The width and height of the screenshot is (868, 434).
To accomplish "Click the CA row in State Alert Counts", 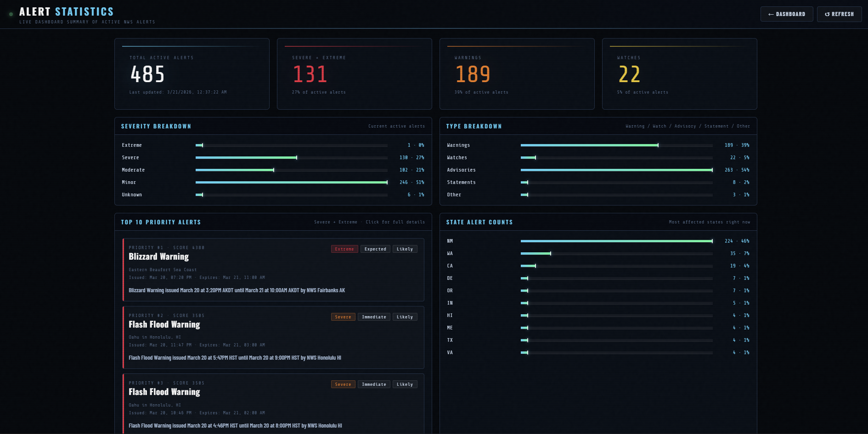I will [598, 266].
